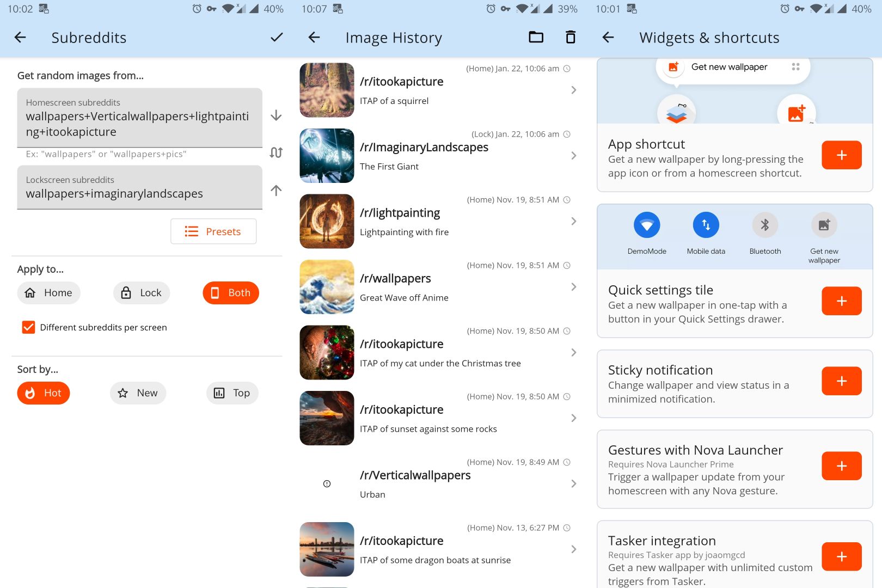Open the Great Wave off Anime thumbnail
The image size is (882, 588).
pyautogui.click(x=327, y=287)
